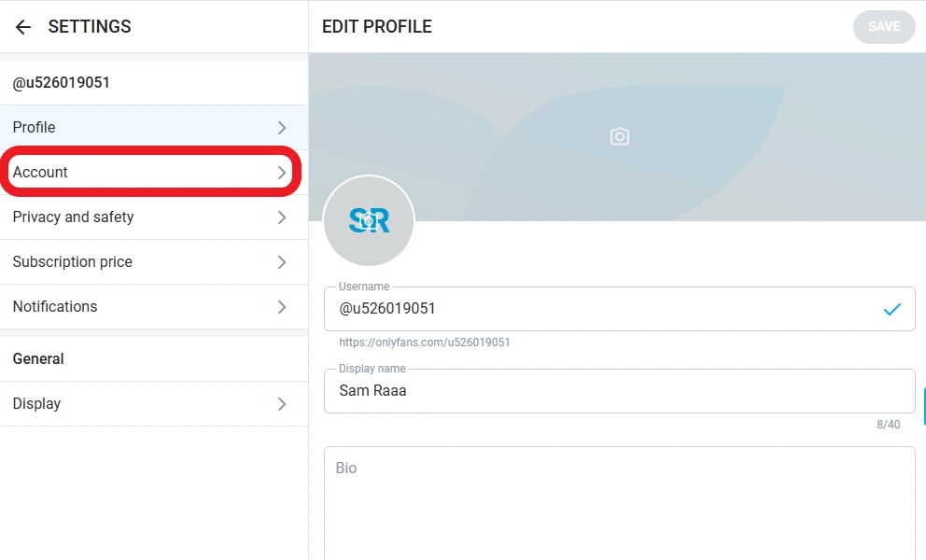This screenshot has height=560, width=926.
Task: Select Privacy and safety in the settings list
Action: [x=73, y=217]
